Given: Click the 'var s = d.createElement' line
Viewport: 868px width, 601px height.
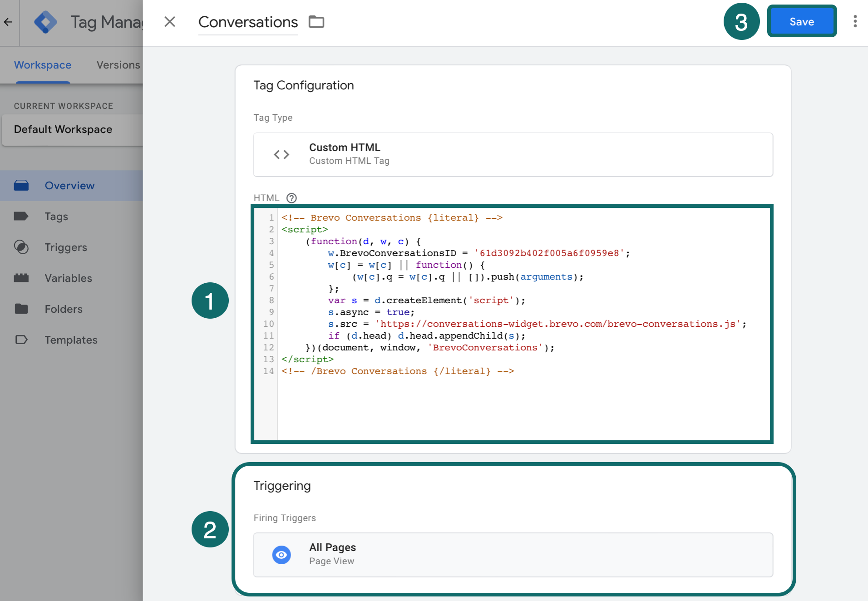Looking at the screenshot, I should (427, 300).
